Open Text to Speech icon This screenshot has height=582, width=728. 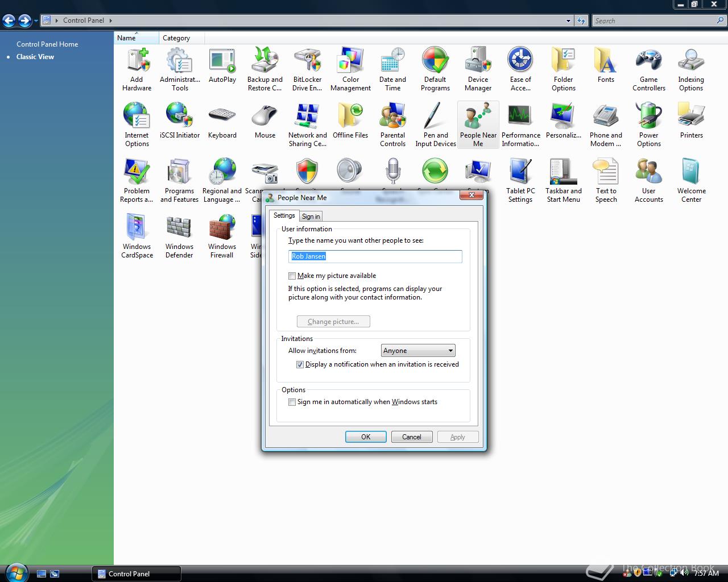tap(606, 181)
